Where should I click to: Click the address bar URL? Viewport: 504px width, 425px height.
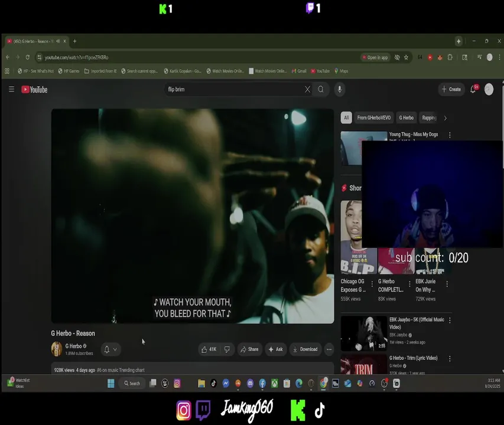coord(76,57)
